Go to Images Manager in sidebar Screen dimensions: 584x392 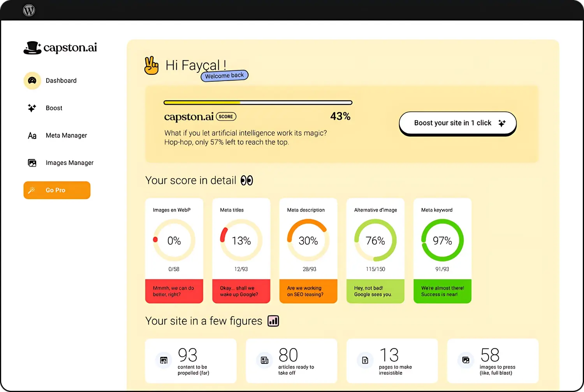(69, 163)
